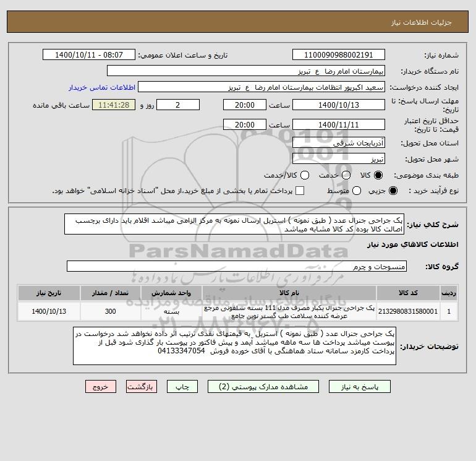The height and width of the screenshot is (461, 476).
Task: Click تاریخ نیاز column header
Action: click(x=49, y=293)
